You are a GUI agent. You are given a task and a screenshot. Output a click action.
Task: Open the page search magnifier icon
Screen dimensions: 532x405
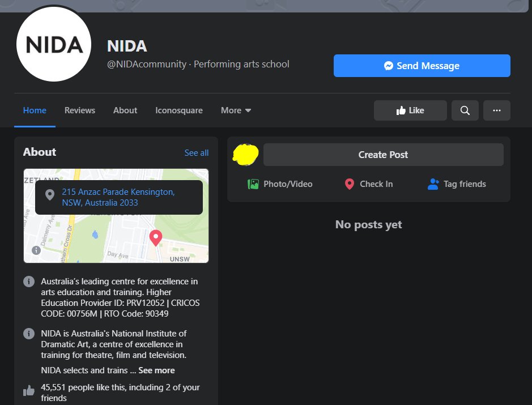point(465,110)
